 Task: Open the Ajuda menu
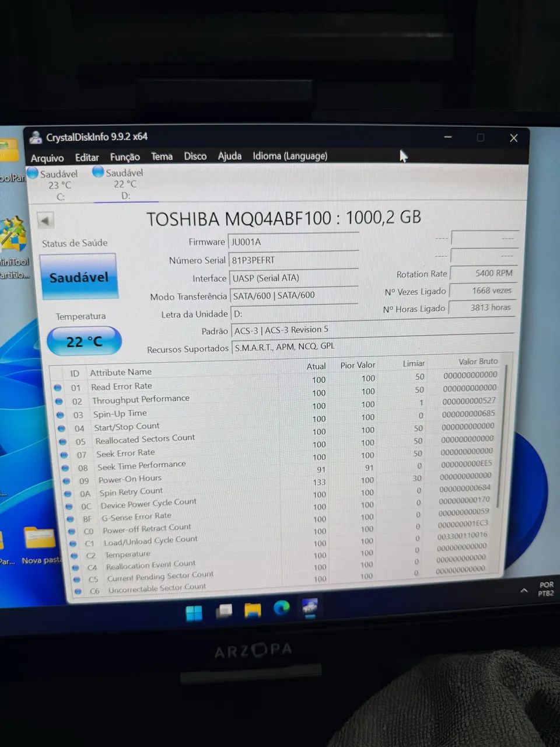(x=230, y=156)
